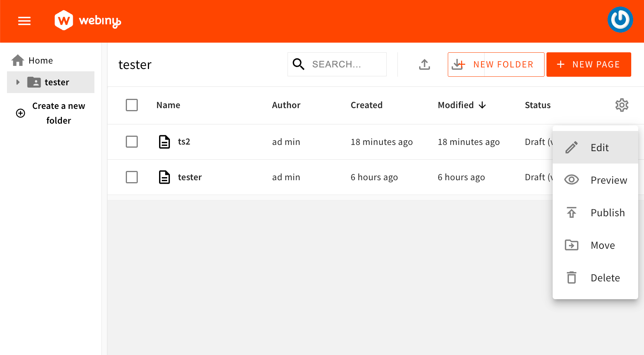Open the import pages upload icon near the toolbar

(424, 64)
